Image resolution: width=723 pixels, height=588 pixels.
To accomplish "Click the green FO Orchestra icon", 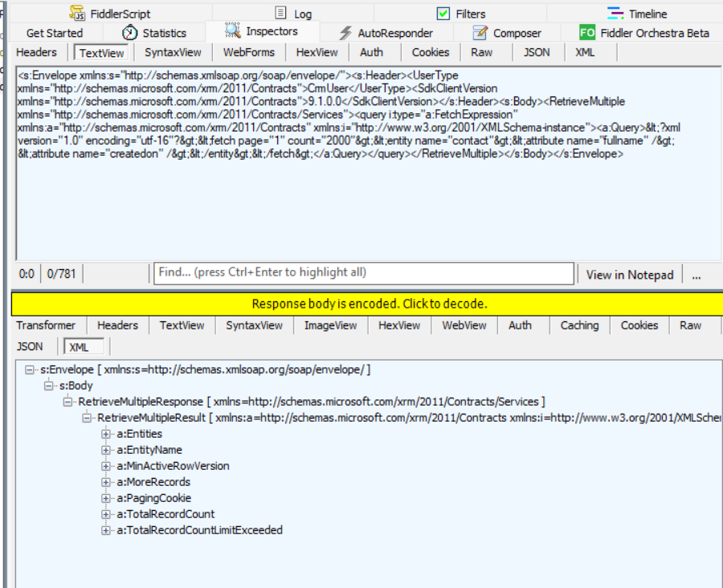I will [587, 33].
